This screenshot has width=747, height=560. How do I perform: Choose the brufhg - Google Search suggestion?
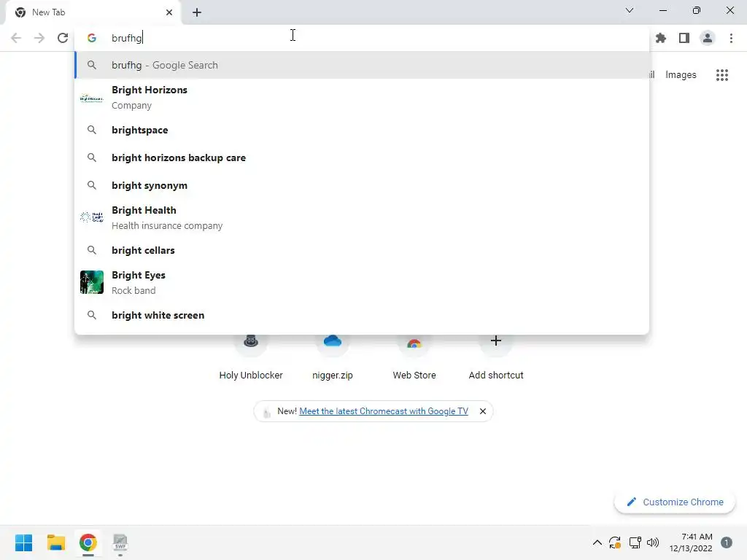(x=362, y=65)
